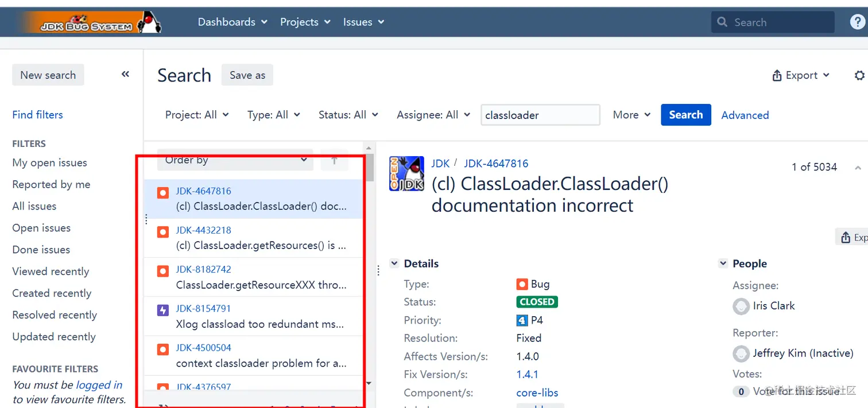Click the P4 priority icon
The height and width of the screenshot is (408, 868).
522,320
